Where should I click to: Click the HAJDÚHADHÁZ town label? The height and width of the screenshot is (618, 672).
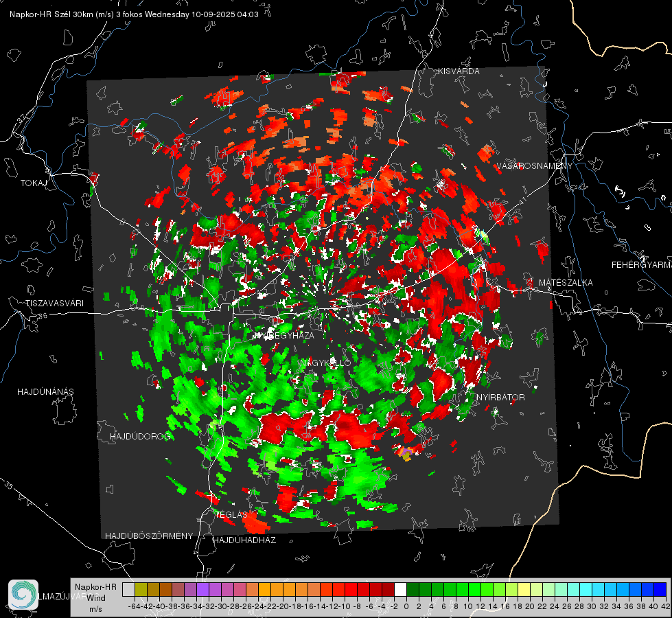click(x=244, y=540)
